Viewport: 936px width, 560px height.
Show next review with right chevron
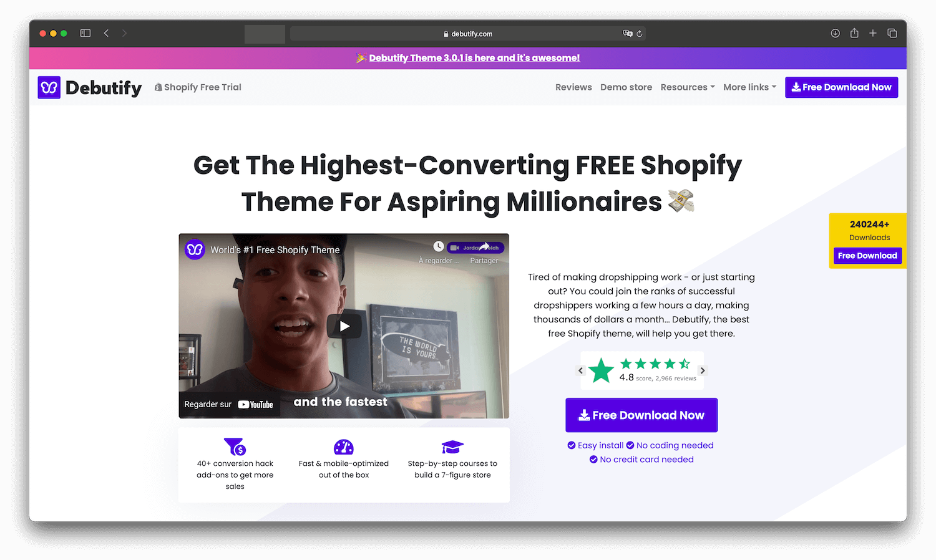[703, 370]
